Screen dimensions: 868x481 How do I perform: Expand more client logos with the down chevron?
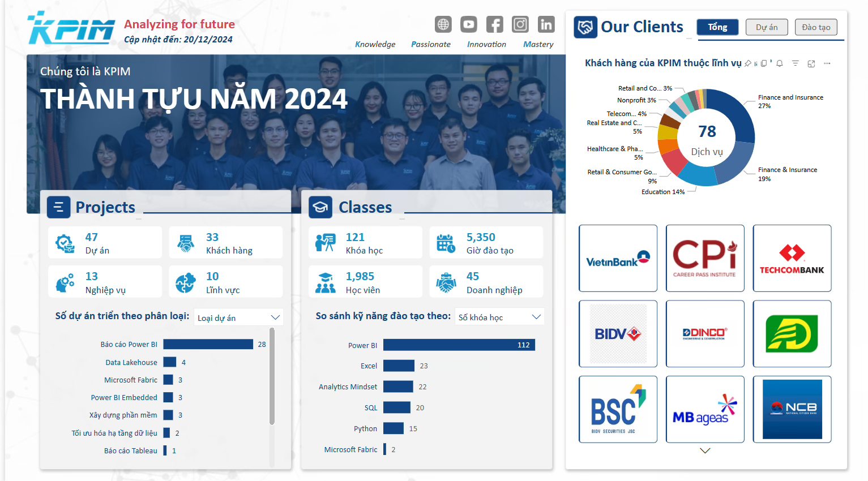click(x=705, y=450)
